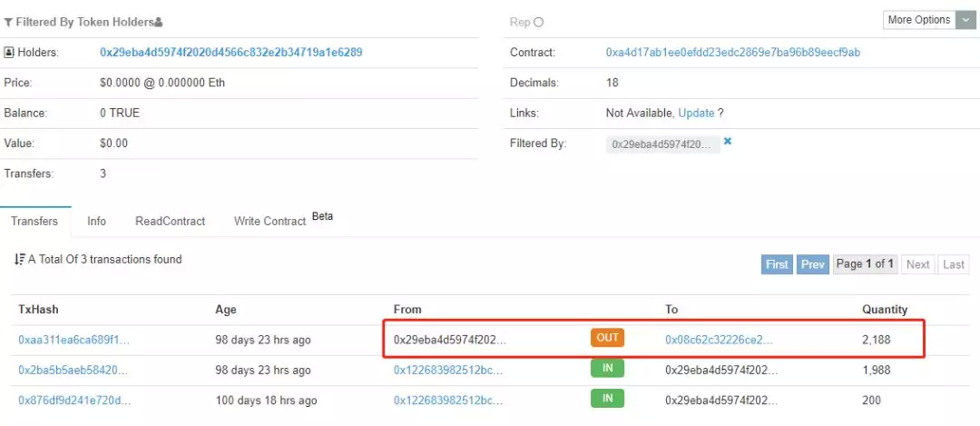Open the ReadContract tab
Screen dimensions: 980x426
(x=170, y=222)
